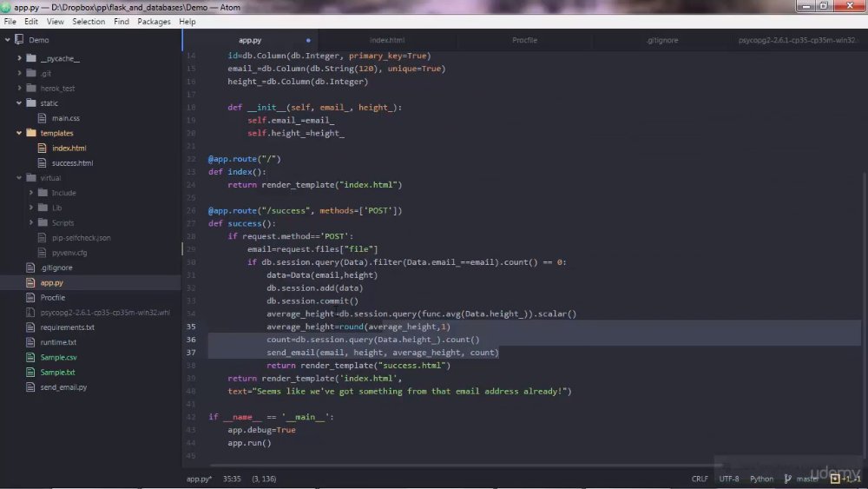Screen dimensions: 868x489
Task: Open runtime.txt in tree view
Action: (x=58, y=342)
